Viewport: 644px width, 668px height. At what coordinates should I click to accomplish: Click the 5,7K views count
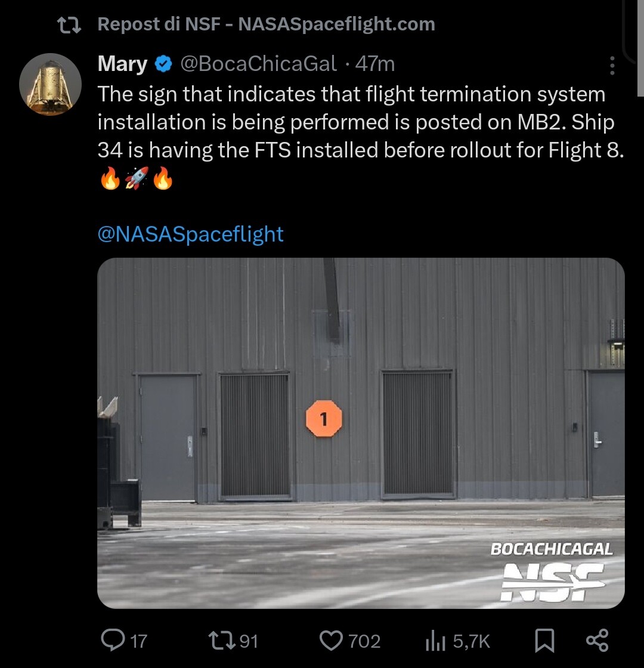pos(471,641)
